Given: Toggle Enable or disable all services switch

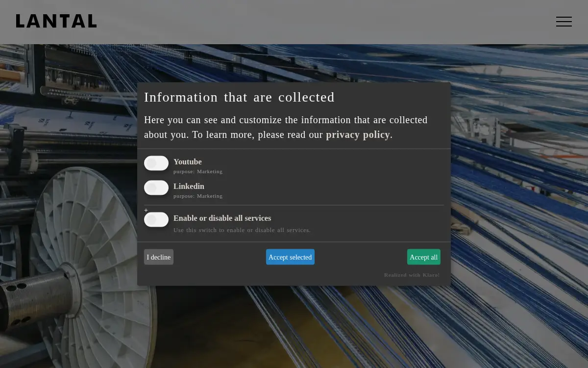Looking at the screenshot, I should coord(156,219).
